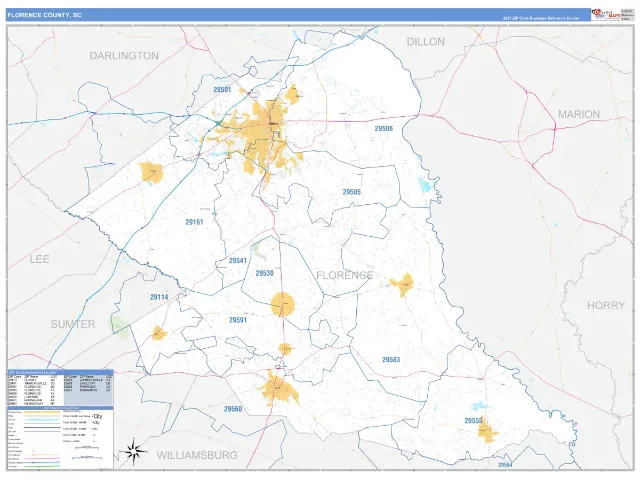Click ZIP code label 29161
This screenshot has height=480, width=640.
[x=194, y=222]
